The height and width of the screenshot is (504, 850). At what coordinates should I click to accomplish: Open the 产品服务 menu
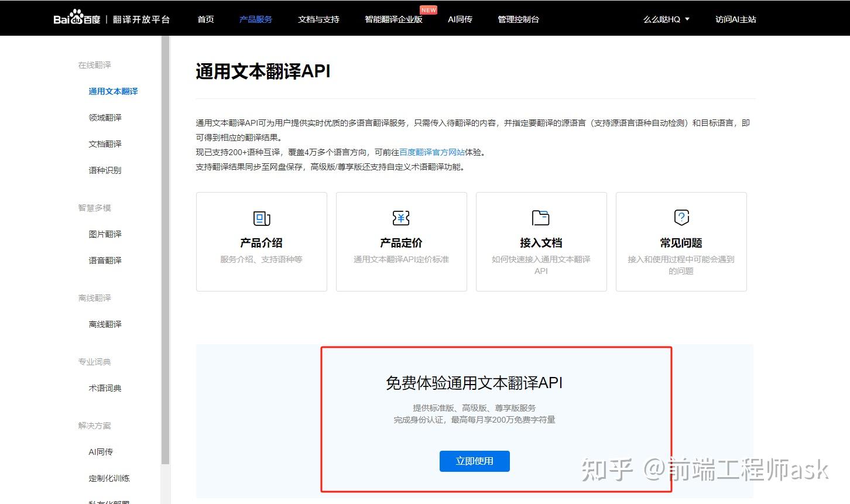point(256,19)
